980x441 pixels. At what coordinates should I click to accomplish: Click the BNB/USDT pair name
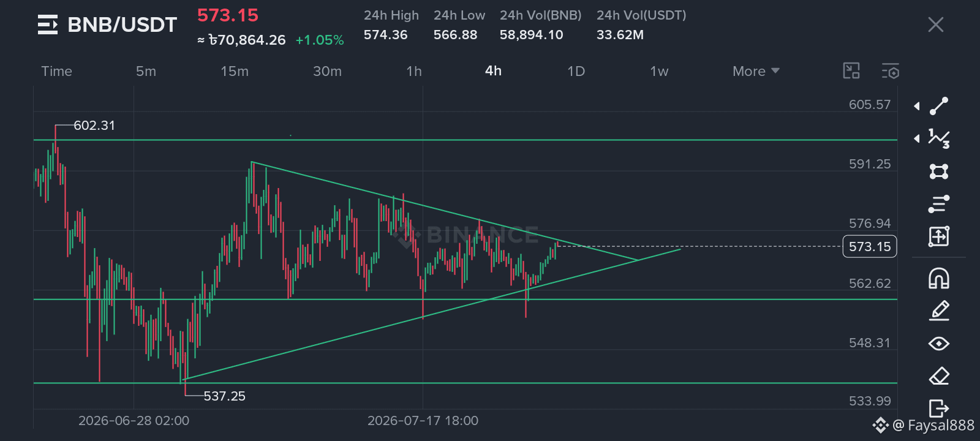[122, 24]
